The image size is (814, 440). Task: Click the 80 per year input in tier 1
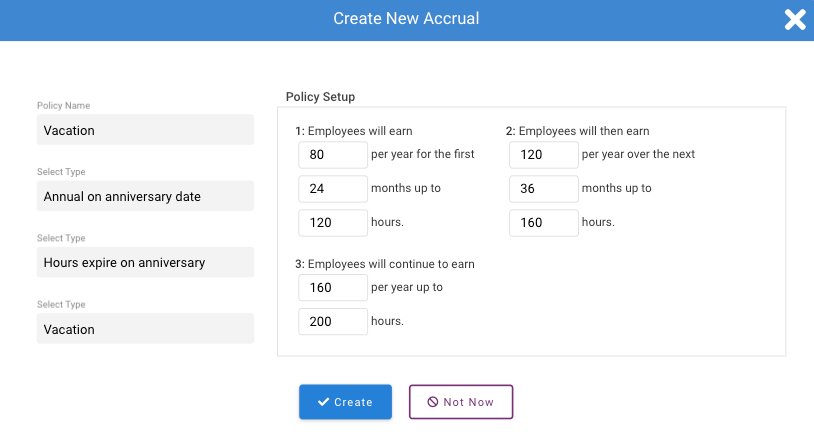coord(333,155)
